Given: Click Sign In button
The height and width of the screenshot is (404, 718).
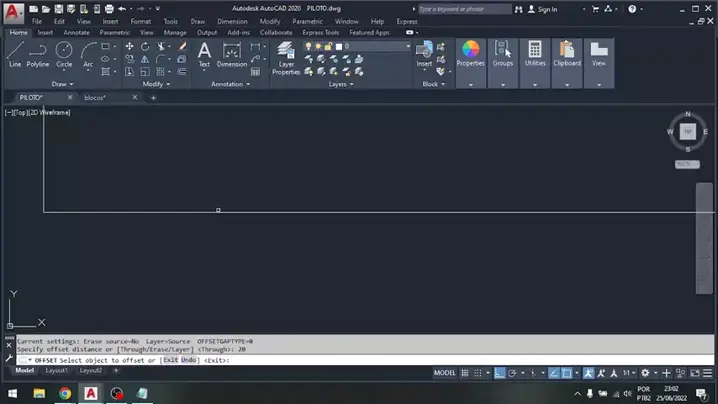Looking at the screenshot, I should (546, 9).
